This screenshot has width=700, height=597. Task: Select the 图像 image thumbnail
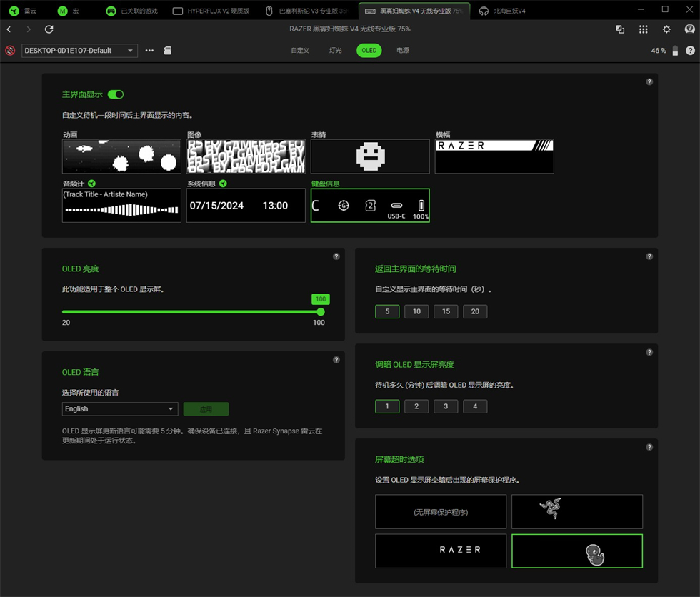[x=246, y=156]
